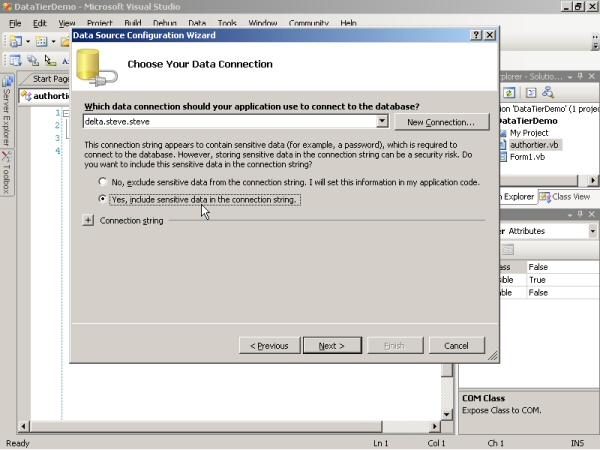Open the Window menu

click(262, 23)
